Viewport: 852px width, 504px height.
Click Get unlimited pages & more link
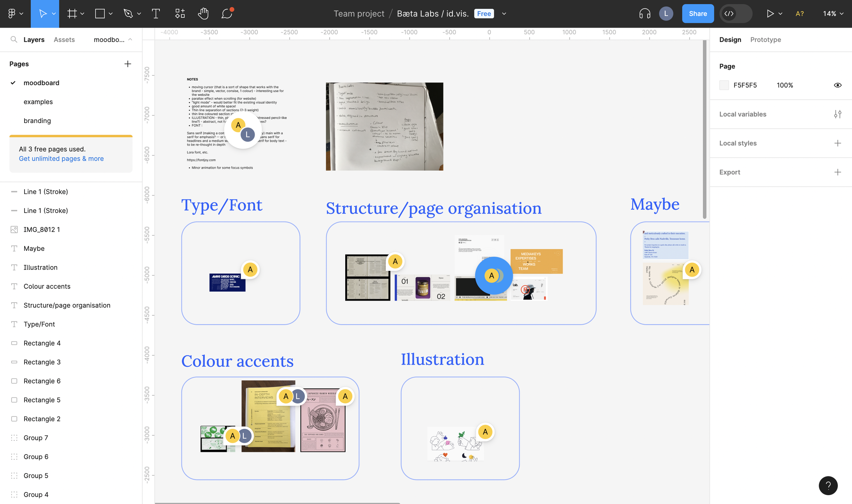point(61,158)
